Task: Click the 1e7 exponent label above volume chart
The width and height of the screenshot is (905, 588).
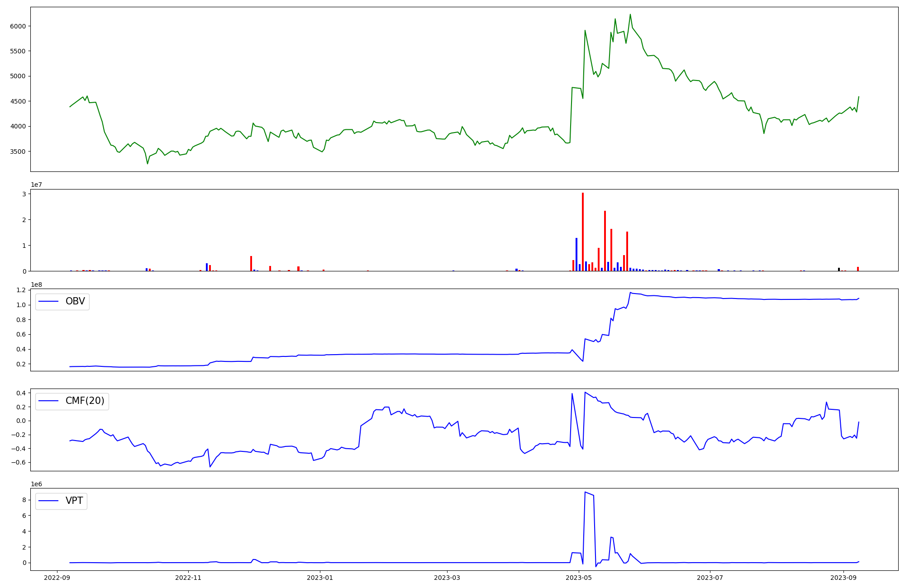Action: pyautogui.click(x=36, y=185)
